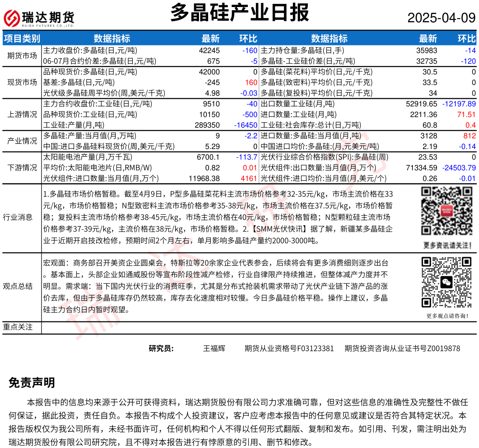The image size is (479, 448).
Task: Click the -160 change value
Action: pos(250,50)
